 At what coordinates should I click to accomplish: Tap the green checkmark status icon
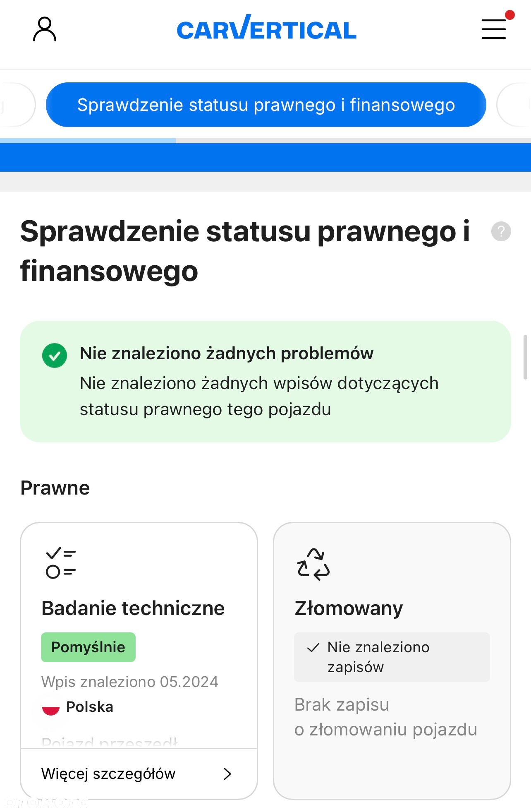[x=55, y=356]
